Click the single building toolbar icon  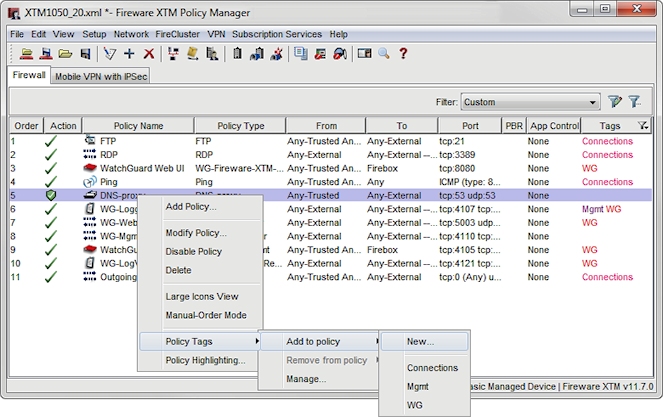238,54
